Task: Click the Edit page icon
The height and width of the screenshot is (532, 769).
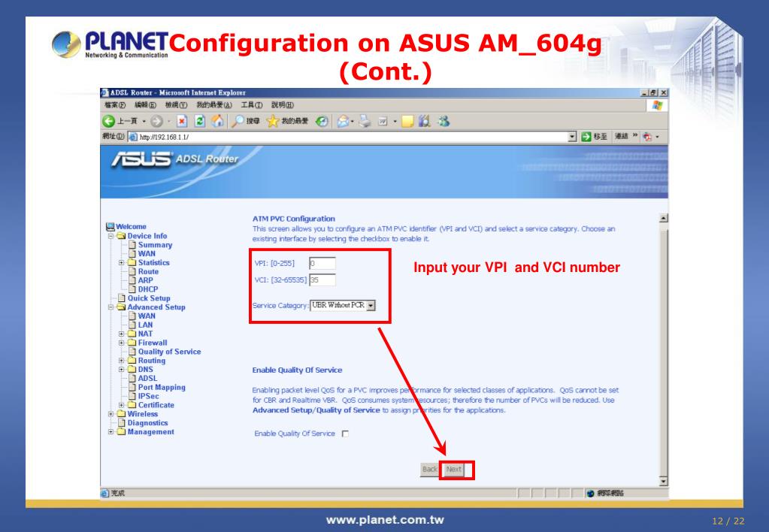Action: [x=383, y=121]
